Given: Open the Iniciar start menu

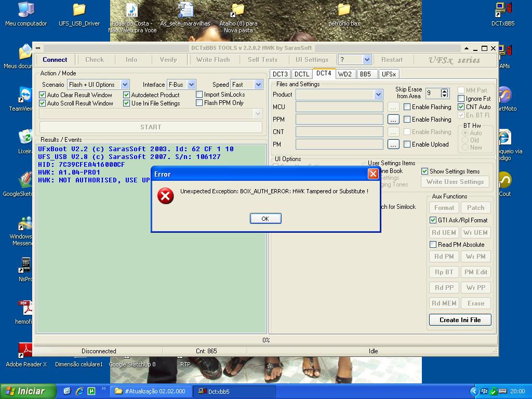Looking at the screenshot, I should [28, 391].
